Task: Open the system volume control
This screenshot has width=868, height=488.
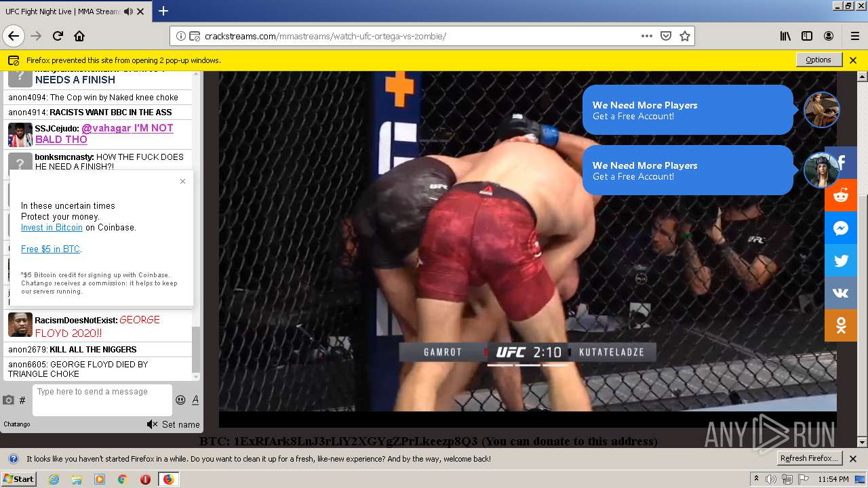Action: (771, 479)
